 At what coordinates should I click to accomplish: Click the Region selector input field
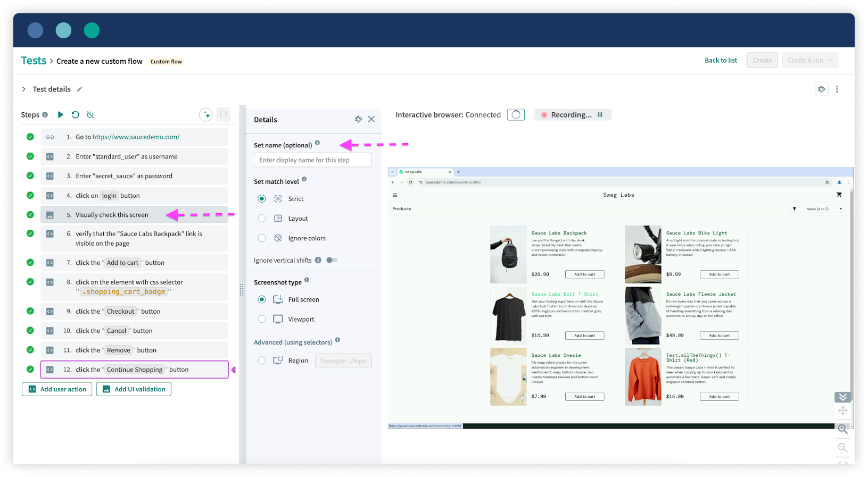(x=343, y=361)
